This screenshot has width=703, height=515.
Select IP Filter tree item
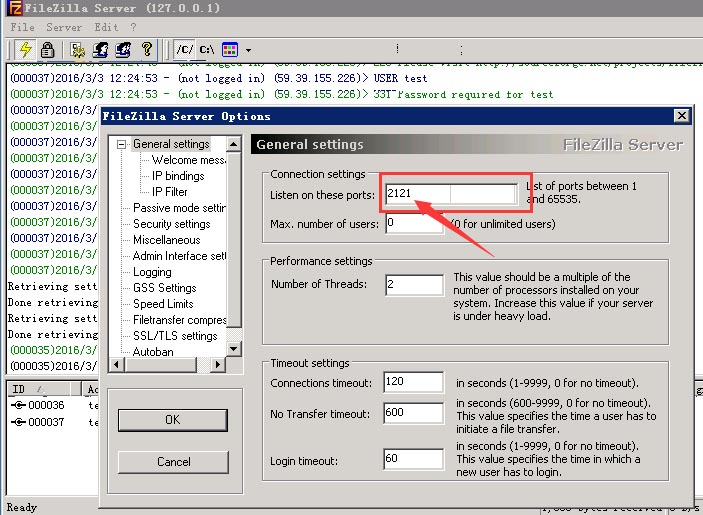(x=169, y=192)
